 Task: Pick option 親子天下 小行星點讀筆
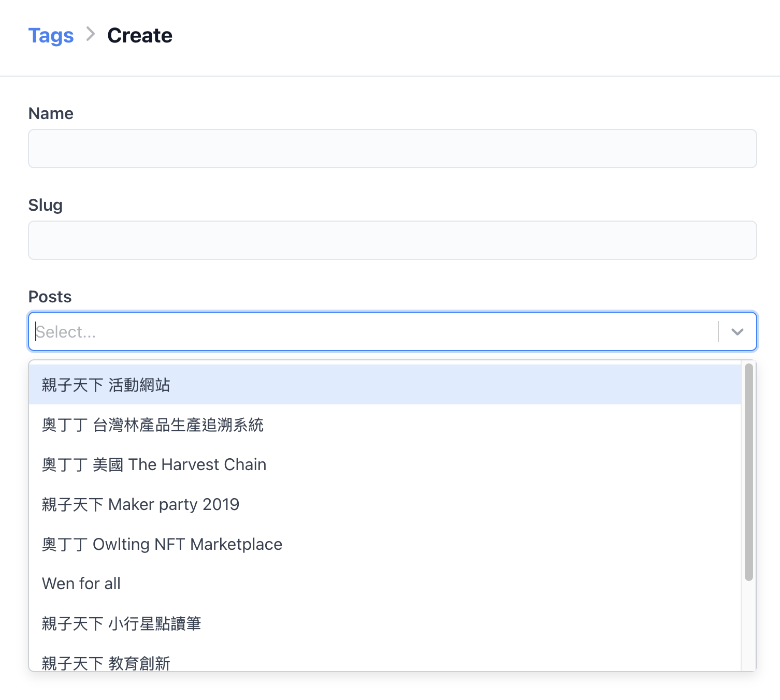[x=385, y=623]
